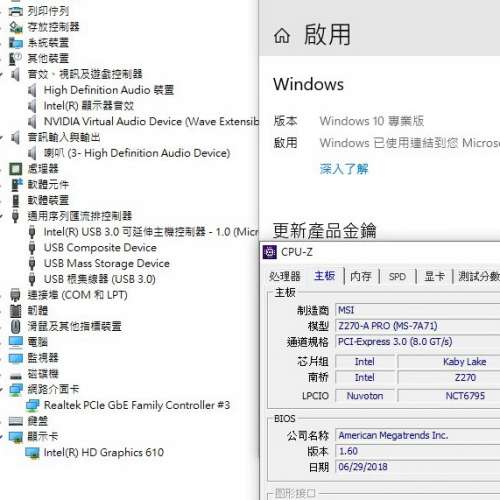
Task: Click the BIOS date 06/29/2018 field
Action: pyautogui.click(x=418, y=467)
